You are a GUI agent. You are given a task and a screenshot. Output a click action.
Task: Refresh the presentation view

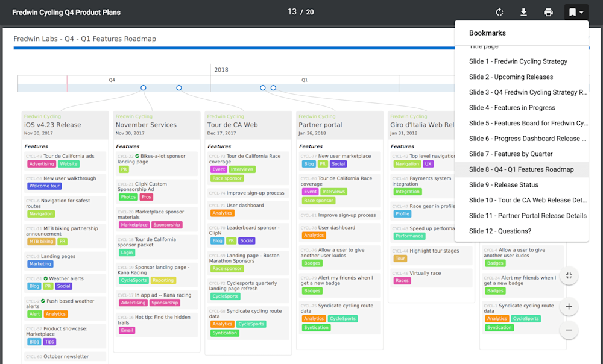(499, 11)
